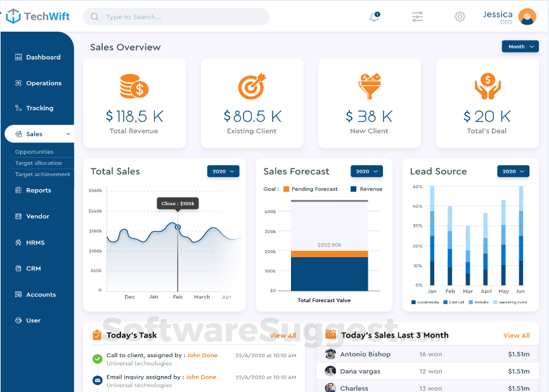This screenshot has width=549, height=392.
Task: Click the $118,5 K Total Revenue value
Action: click(x=134, y=117)
